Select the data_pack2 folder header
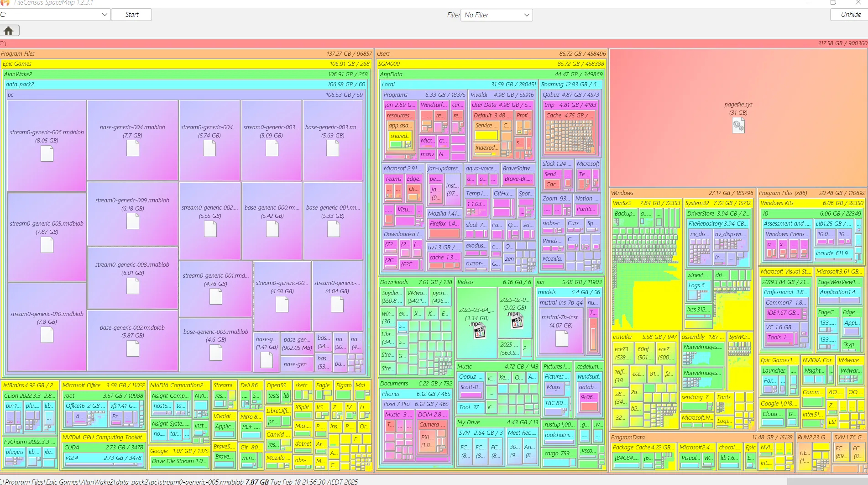Image resolution: width=868 pixels, height=485 pixels. (x=186, y=84)
